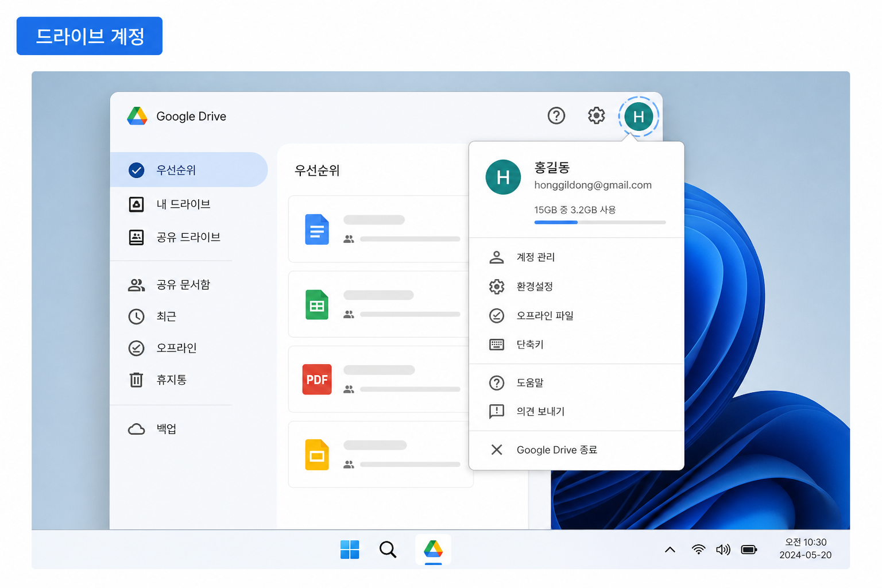Click the Google Drive logo in header
The image size is (882, 588).
click(x=137, y=116)
